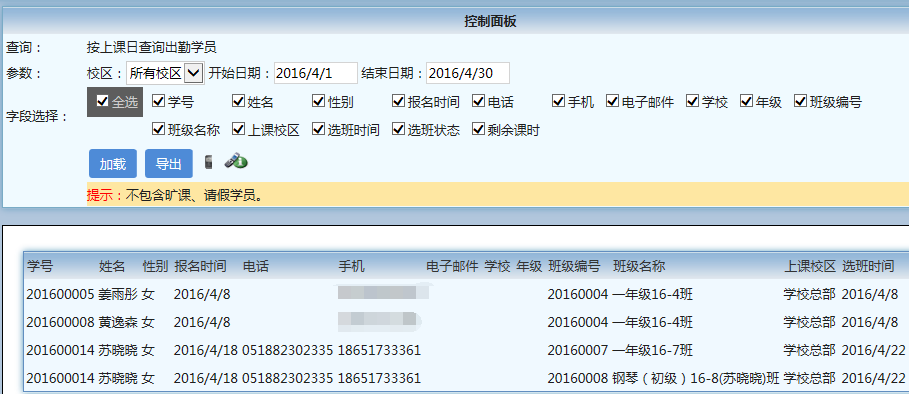The image size is (909, 394).
Task: Uncheck the 选班状态 field checkbox
Action: click(x=398, y=129)
